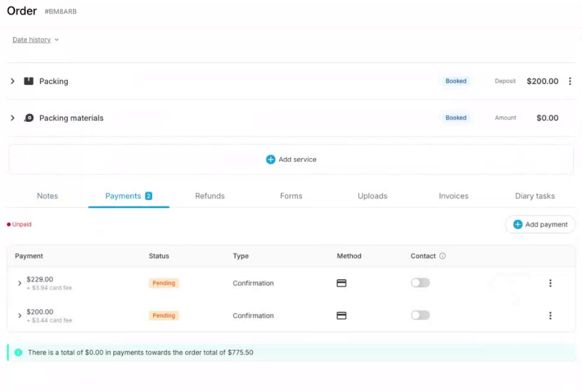This screenshot has width=582, height=392.
Task: Click the Add service button
Action: 291,159
